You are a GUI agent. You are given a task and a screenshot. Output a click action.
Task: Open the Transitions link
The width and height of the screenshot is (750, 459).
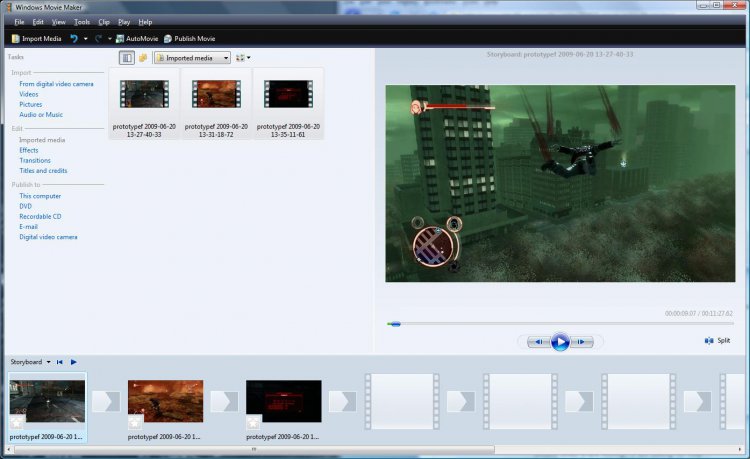tap(35, 161)
